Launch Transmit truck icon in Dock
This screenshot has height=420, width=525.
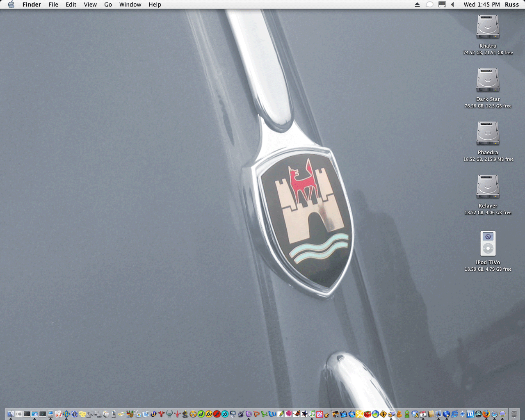coord(390,414)
